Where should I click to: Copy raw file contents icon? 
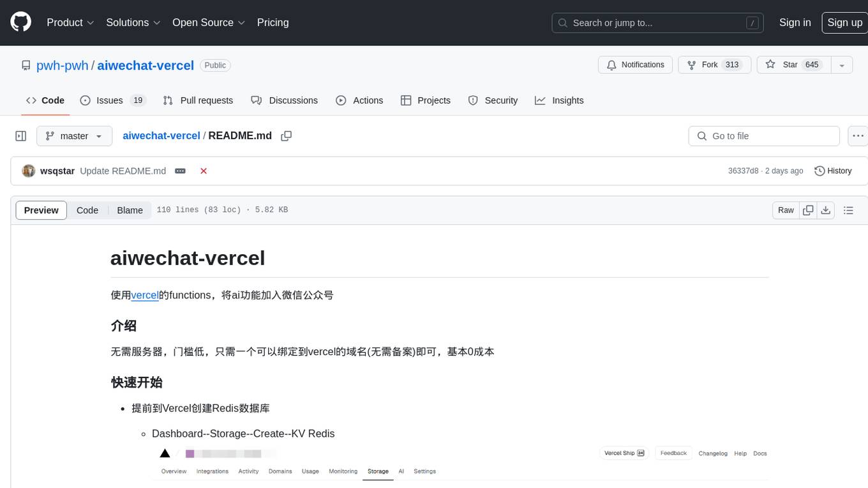pyautogui.click(x=809, y=210)
